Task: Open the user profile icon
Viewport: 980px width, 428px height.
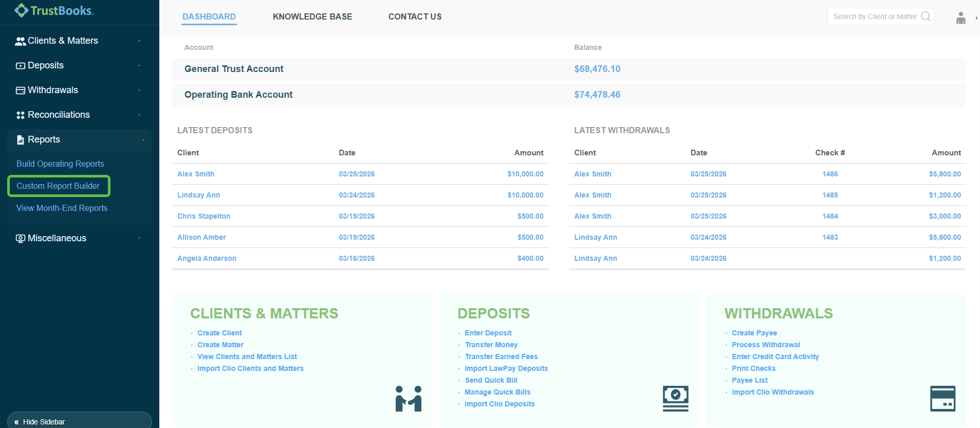Action: (961, 18)
